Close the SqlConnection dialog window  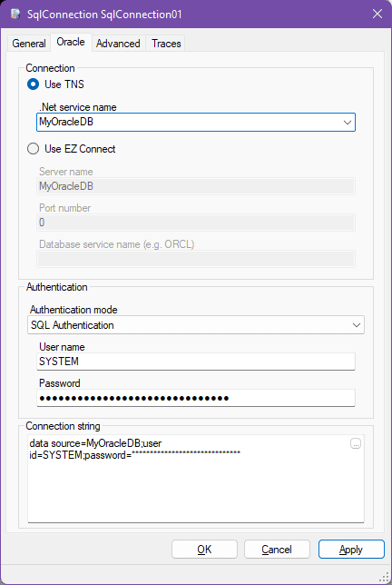tap(377, 15)
